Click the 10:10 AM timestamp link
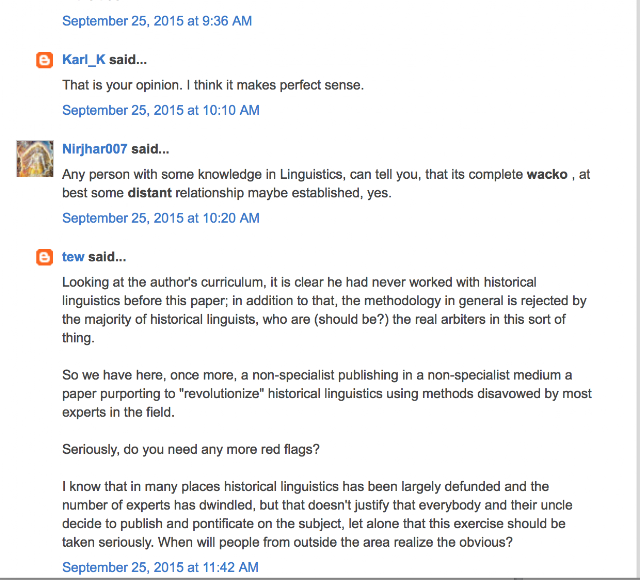 161,110
